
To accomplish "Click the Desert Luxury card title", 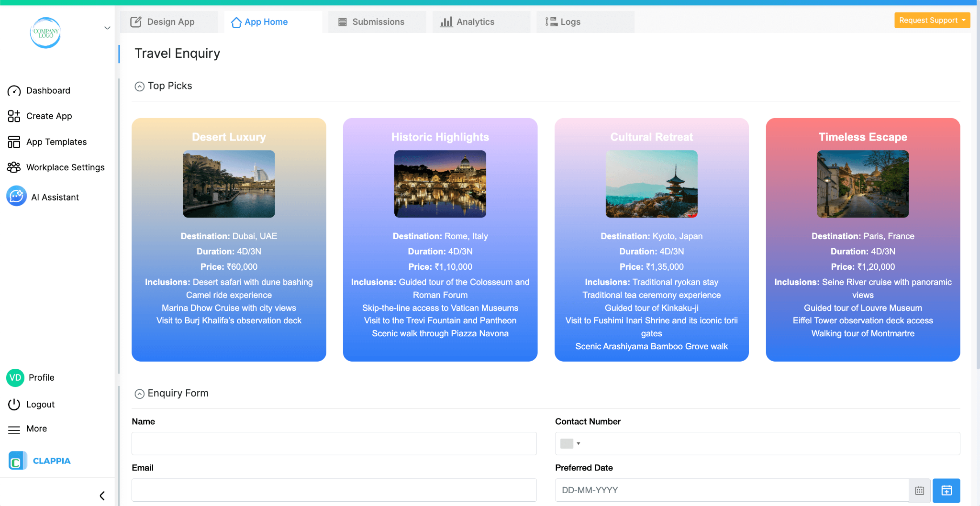I will pos(229,137).
